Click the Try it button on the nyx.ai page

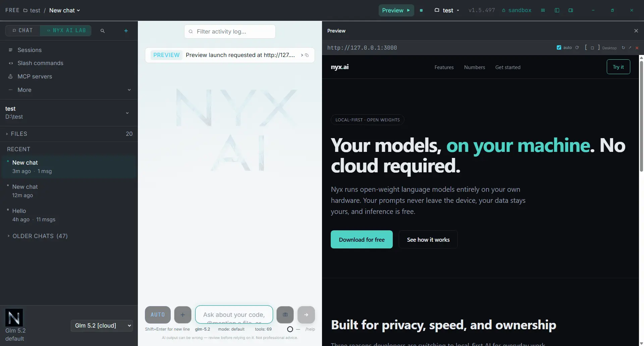click(x=618, y=67)
